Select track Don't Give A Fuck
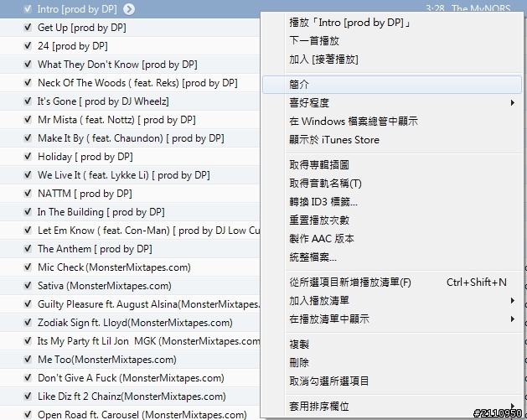This screenshot has height=420, width=527. (x=131, y=378)
